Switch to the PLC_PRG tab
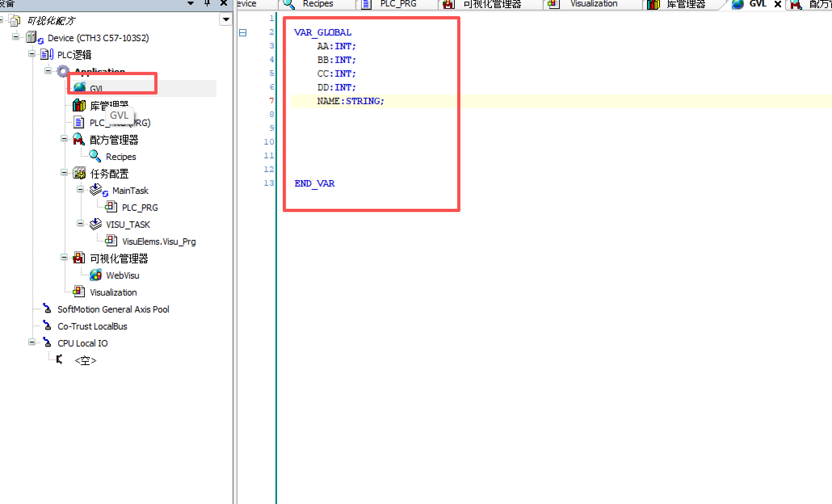Viewport: 832px width, 504px height. 398,4
